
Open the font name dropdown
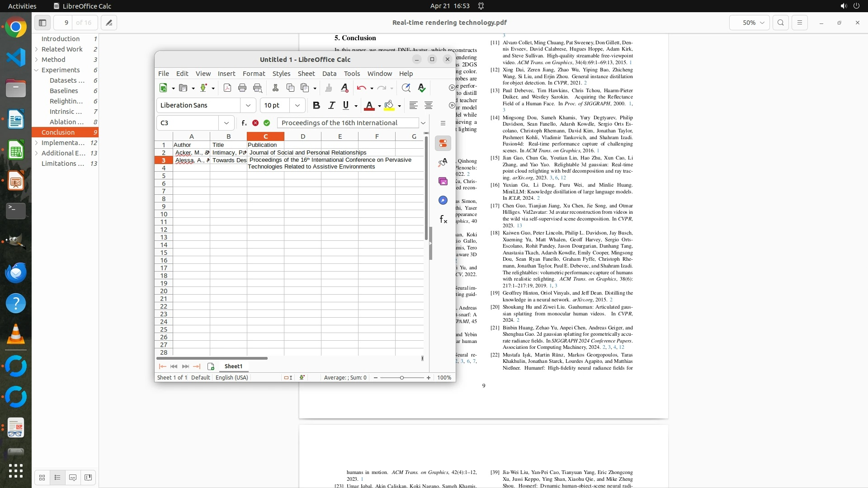pos(248,105)
